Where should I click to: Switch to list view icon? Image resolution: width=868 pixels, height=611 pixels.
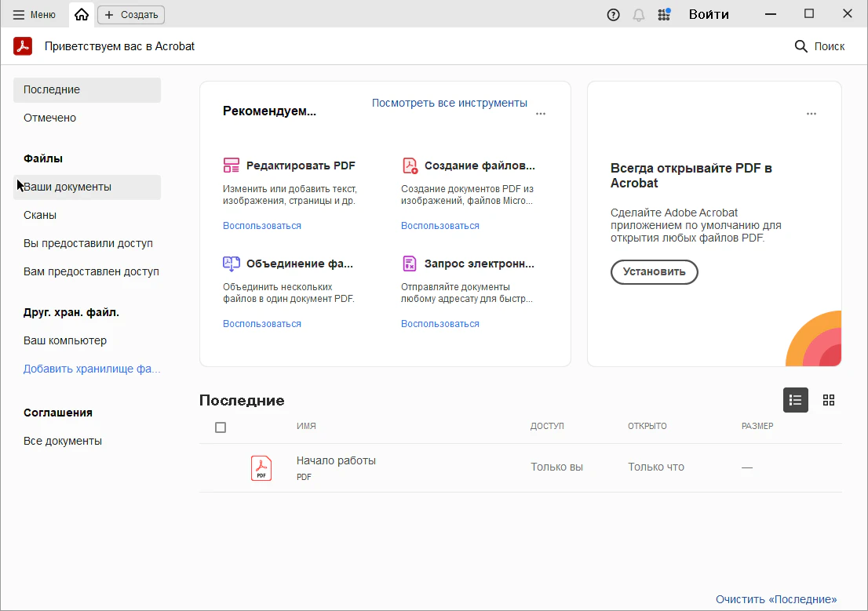(x=796, y=400)
